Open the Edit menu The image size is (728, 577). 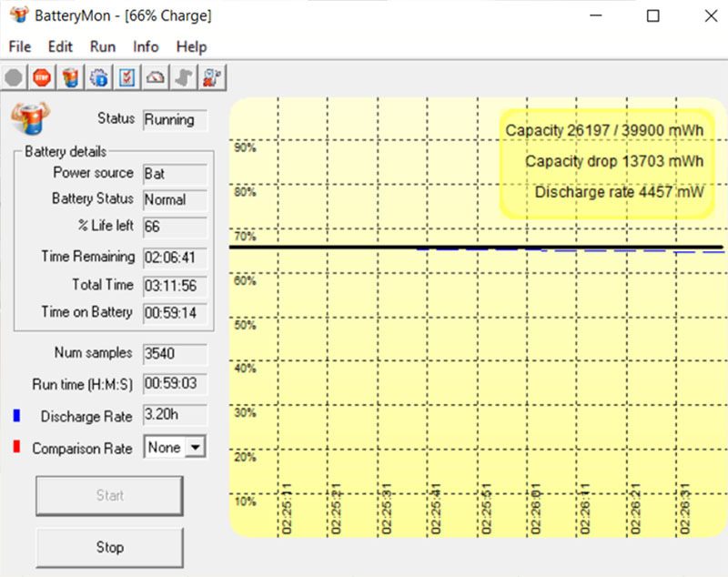pyautogui.click(x=60, y=46)
